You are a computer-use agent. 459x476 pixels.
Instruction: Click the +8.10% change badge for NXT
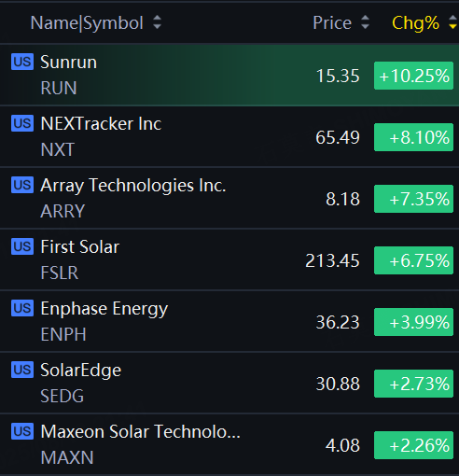coord(413,137)
